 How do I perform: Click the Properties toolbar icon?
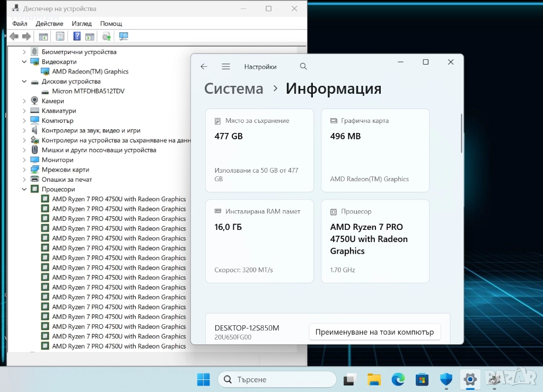60,37
